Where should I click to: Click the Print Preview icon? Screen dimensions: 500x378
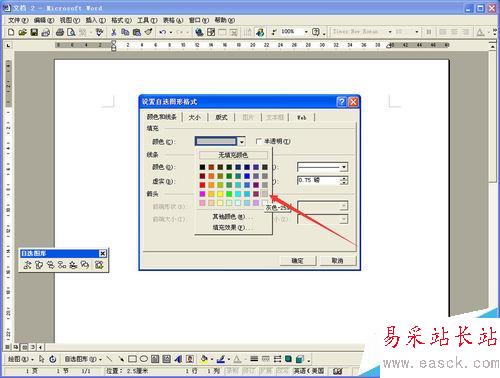pyautogui.click(x=71, y=32)
